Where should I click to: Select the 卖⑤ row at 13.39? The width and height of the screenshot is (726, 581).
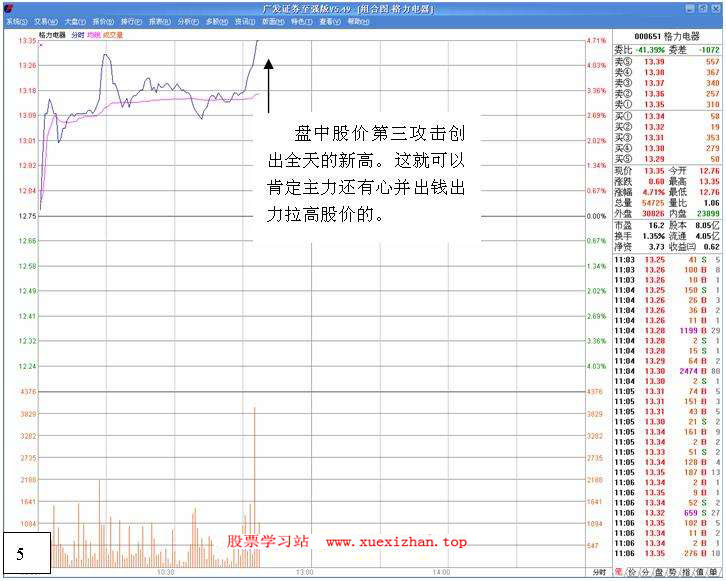[667, 62]
